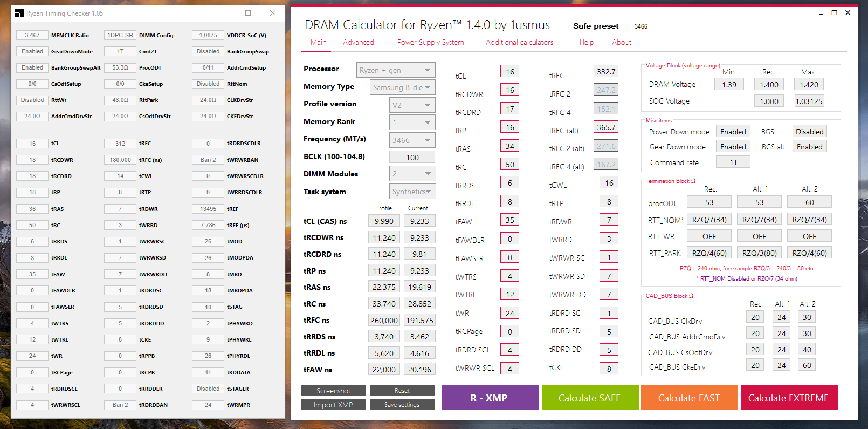The width and height of the screenshot is (868, 429).
Task: Click the purple R - XMP button
Action: 490,398
